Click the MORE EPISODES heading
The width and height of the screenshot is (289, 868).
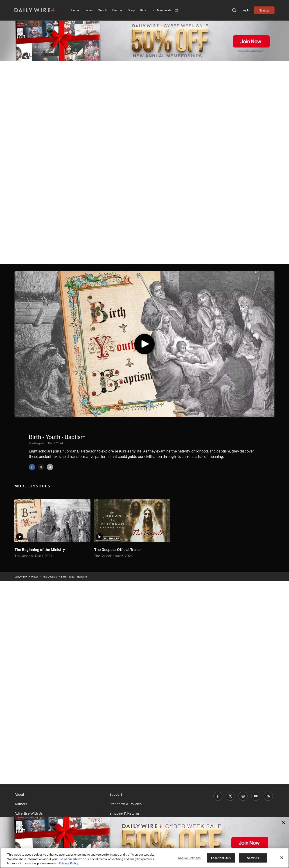click(32, 486)
